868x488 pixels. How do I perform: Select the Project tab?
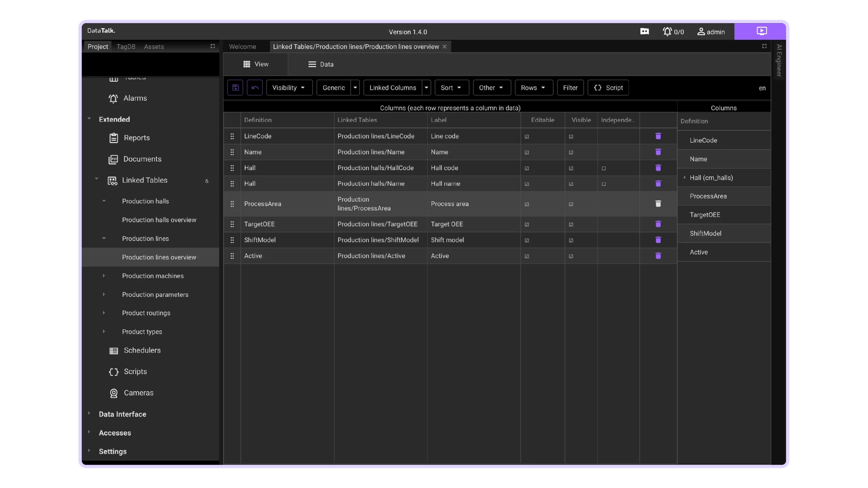pos(98,47)
